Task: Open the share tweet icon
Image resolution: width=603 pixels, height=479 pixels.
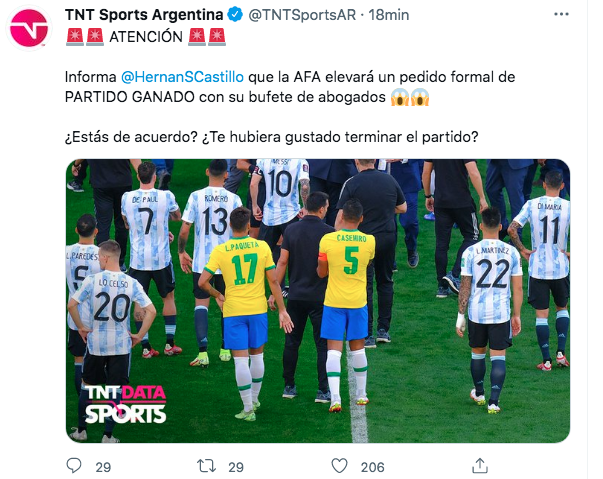Action: click(480, 466)
